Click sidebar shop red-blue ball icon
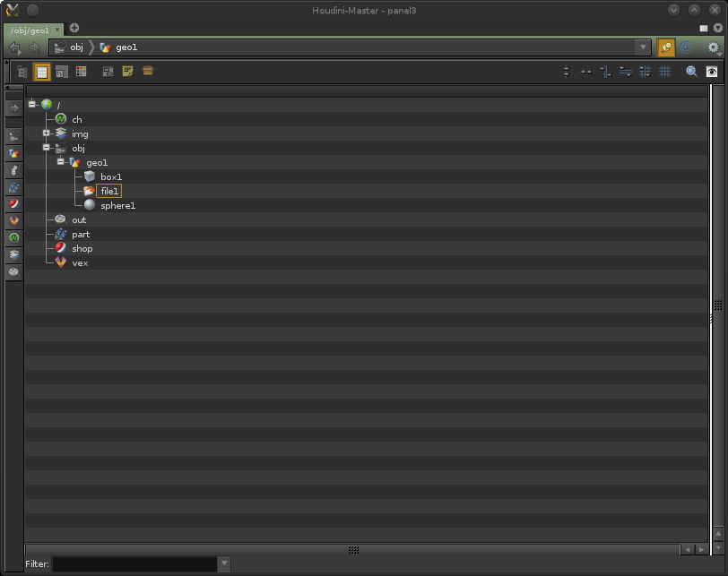 (14, 204)
